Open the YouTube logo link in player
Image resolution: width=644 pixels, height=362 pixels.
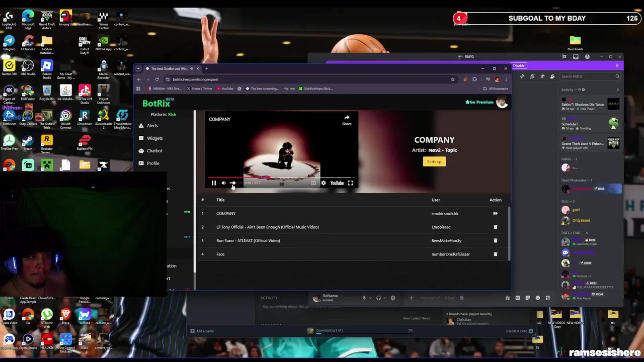337,183
